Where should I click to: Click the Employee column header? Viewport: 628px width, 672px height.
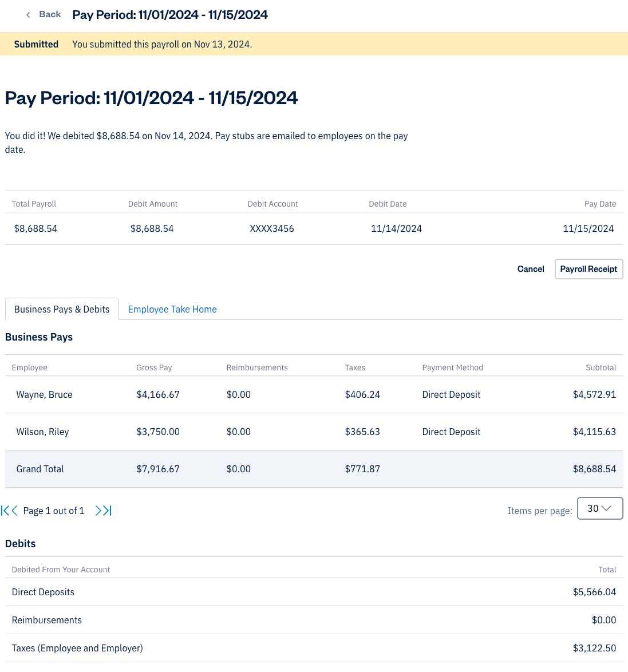coord(30,367)
